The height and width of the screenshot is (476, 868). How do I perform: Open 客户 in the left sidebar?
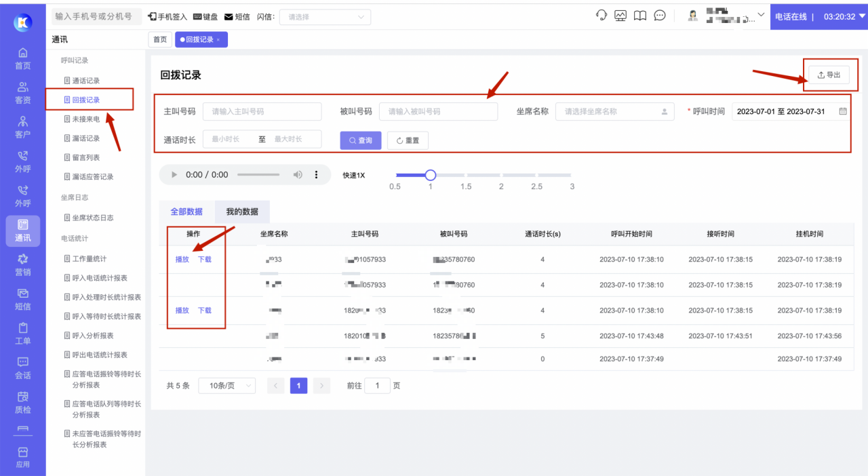(23, 127)
